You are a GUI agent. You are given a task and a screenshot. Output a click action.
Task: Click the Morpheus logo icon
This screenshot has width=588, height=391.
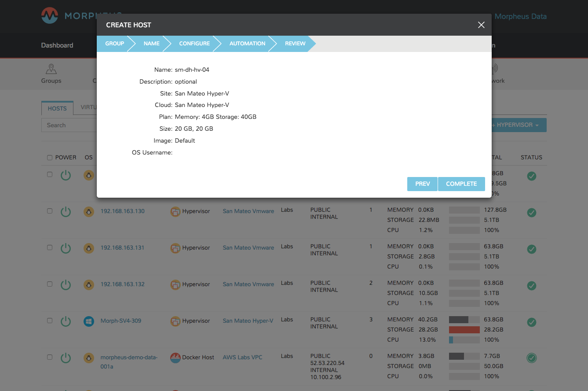tap(50, 16)
